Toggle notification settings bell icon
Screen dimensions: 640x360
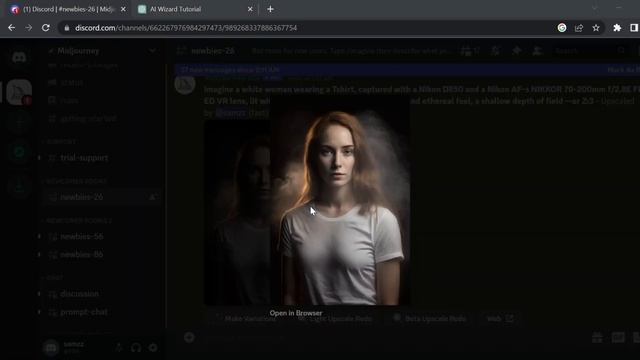point(495,51)
